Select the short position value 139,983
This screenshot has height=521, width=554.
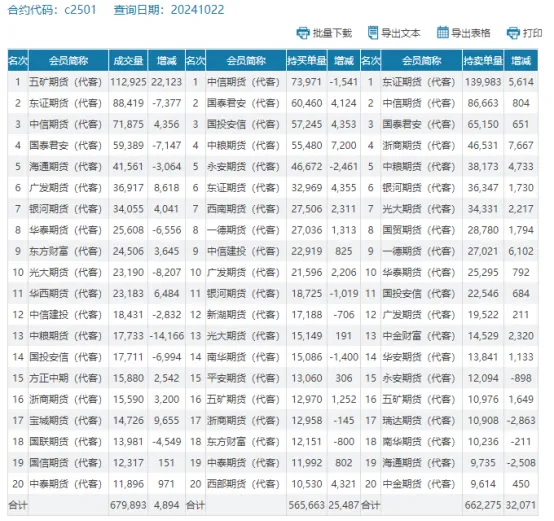pyautogui.click(x=483, y=82)
